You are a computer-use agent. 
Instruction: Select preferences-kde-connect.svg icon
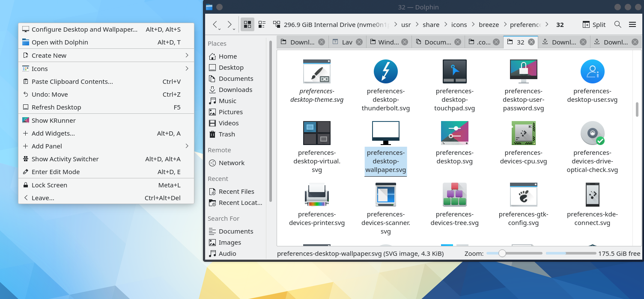(x=592, y=194)
